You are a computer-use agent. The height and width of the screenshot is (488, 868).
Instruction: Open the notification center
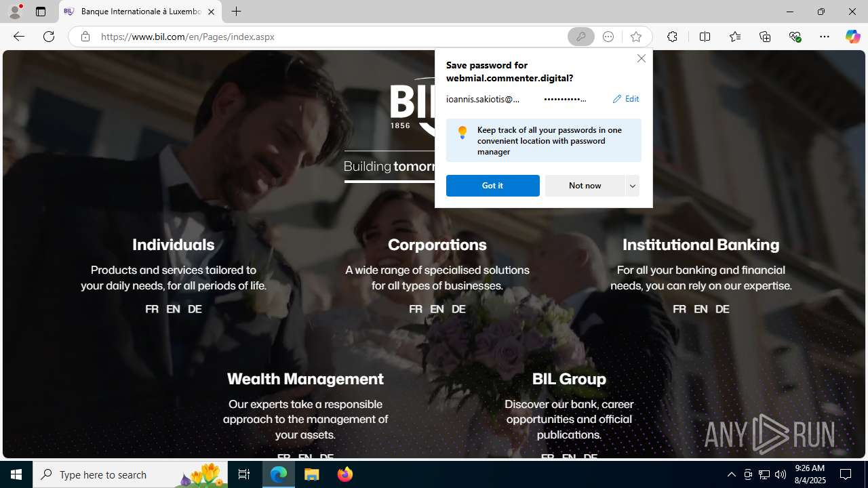tap(846, 474)
